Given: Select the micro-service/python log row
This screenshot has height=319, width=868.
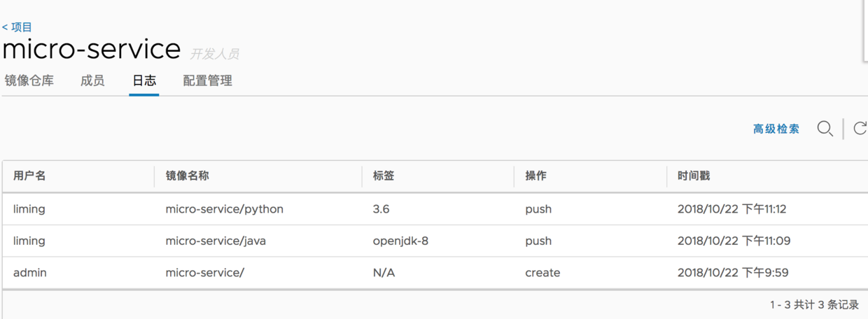Looking at the screenshot, I should point(224,209).
